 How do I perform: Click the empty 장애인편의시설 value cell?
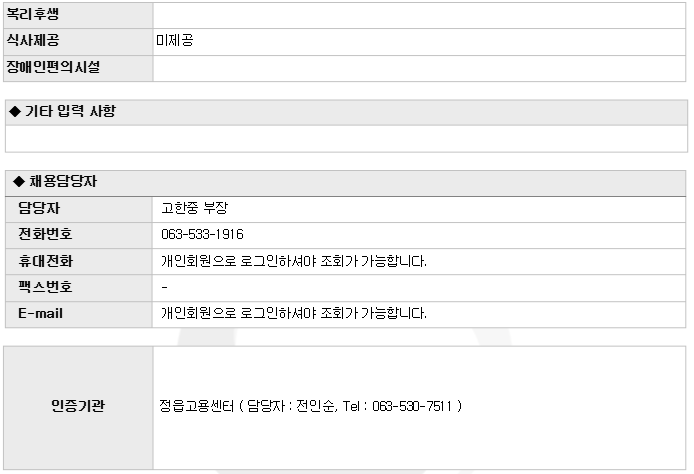(x=420, y=68)
